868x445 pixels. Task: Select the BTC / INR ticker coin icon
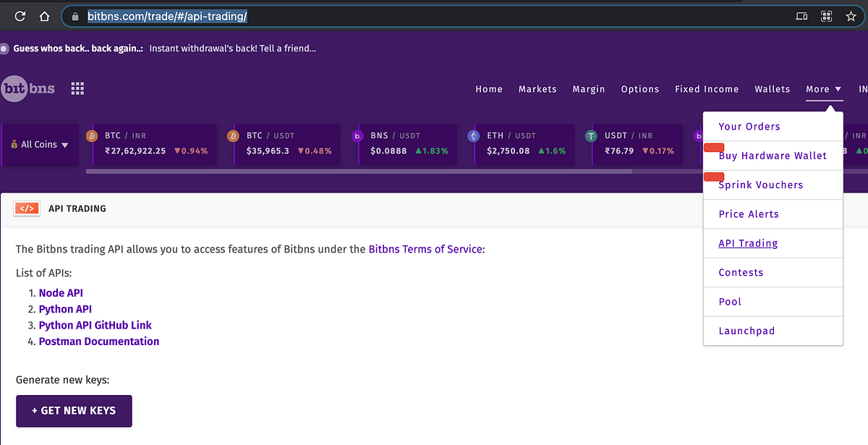(92, 135)
